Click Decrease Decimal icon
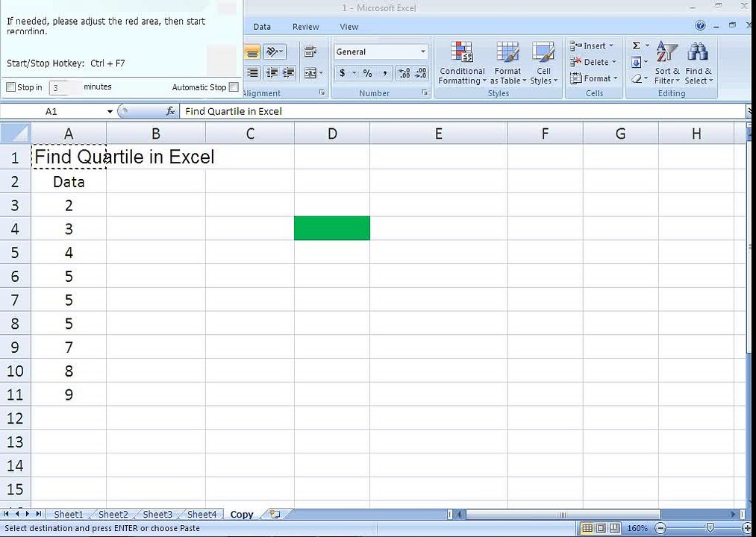Viewport: 756px width, 537px height. pos(420,73)
